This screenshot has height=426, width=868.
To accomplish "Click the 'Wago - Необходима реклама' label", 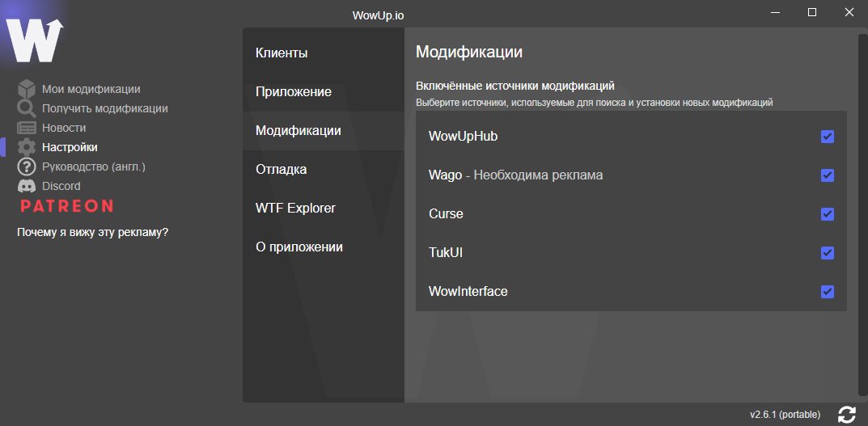I will tap(515, 175).
